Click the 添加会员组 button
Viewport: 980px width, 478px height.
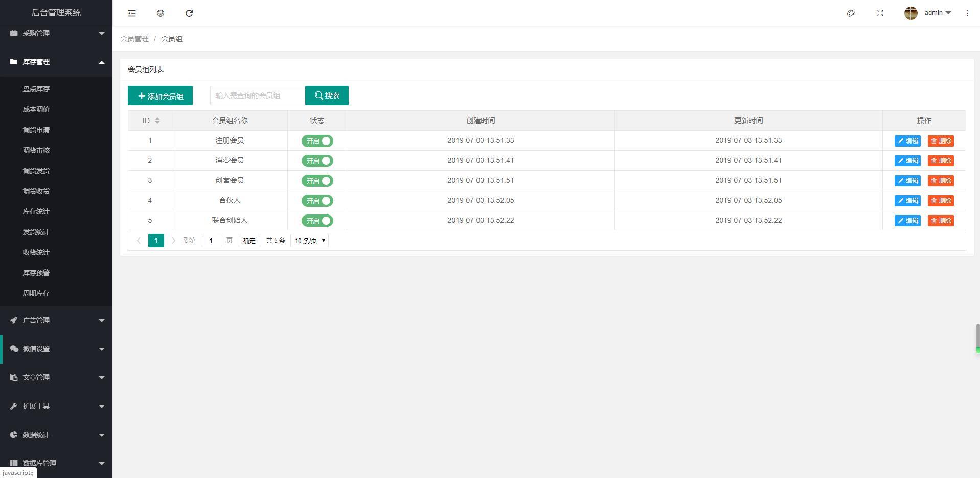[160, 95]
